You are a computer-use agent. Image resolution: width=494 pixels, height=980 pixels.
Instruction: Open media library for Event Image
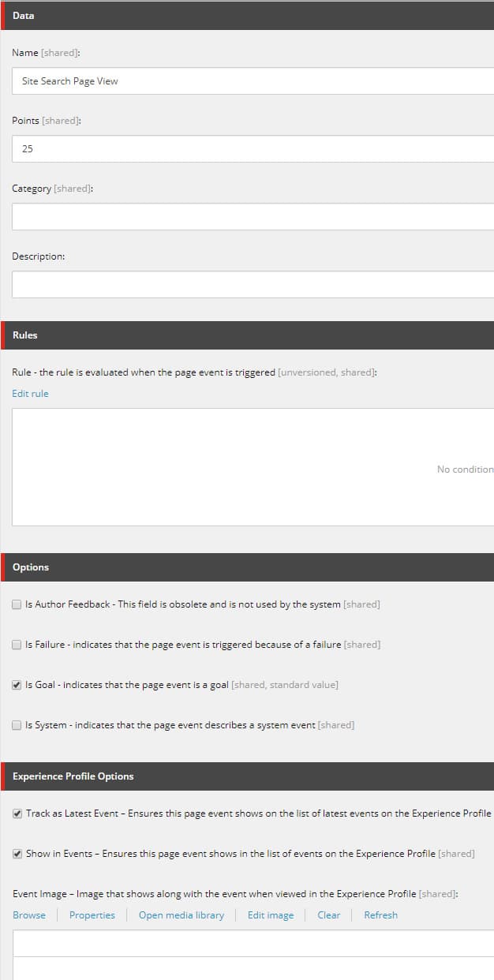(x=182, y=915)
